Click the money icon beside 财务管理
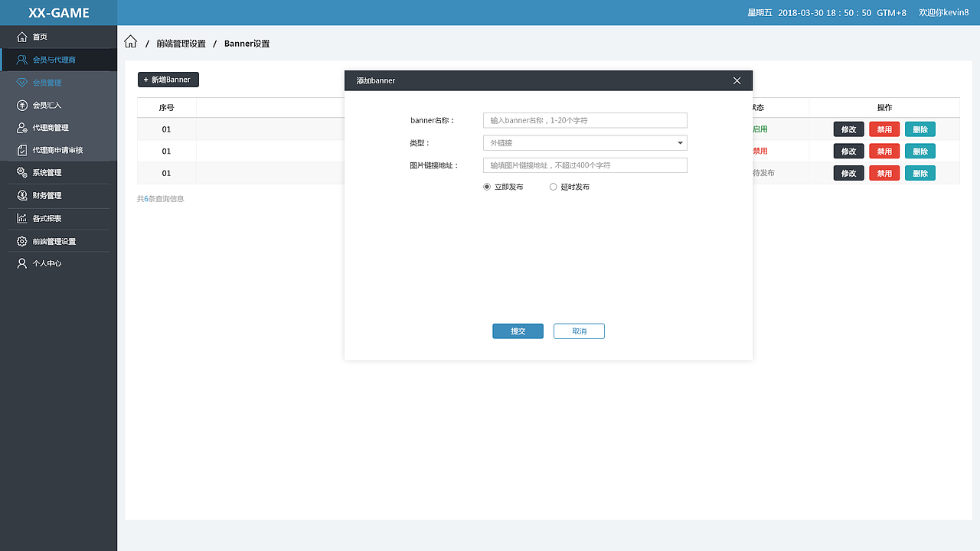 click(21, 196)
